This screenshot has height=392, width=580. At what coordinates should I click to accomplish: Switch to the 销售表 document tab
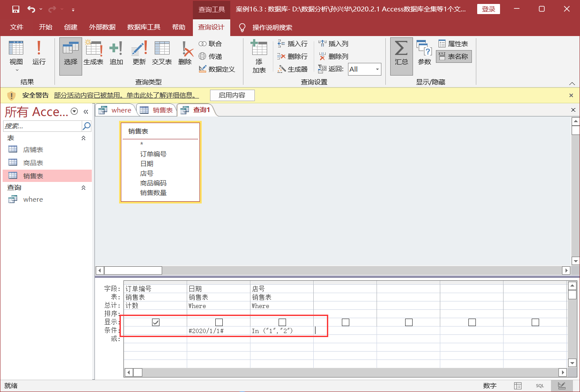point(157,110)
